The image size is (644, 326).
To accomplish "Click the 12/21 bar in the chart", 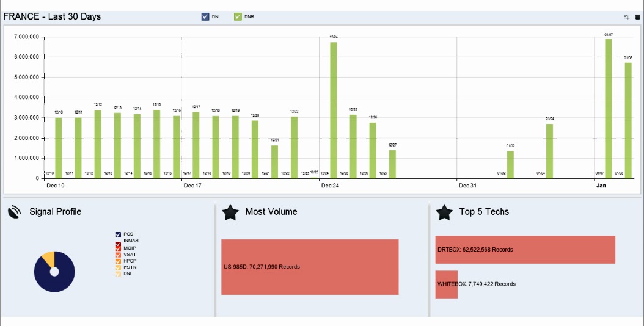I will click(274, 162).
